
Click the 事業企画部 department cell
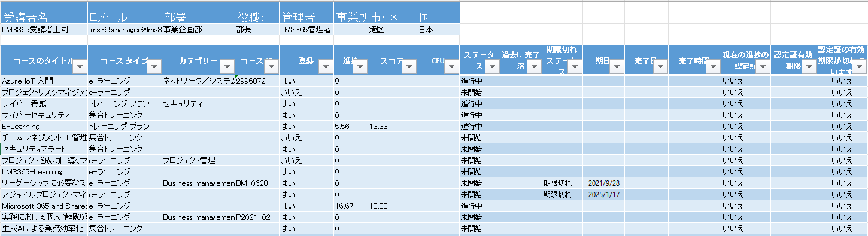pyautogui.click(x=198, y=29)
